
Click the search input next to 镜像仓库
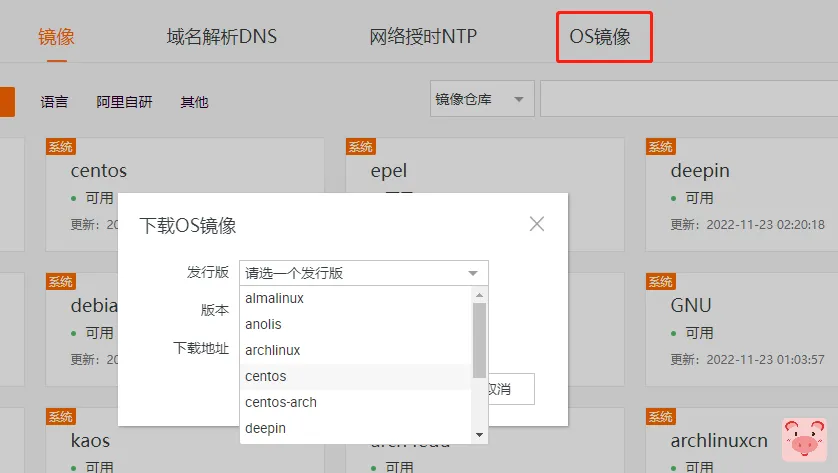689,99
